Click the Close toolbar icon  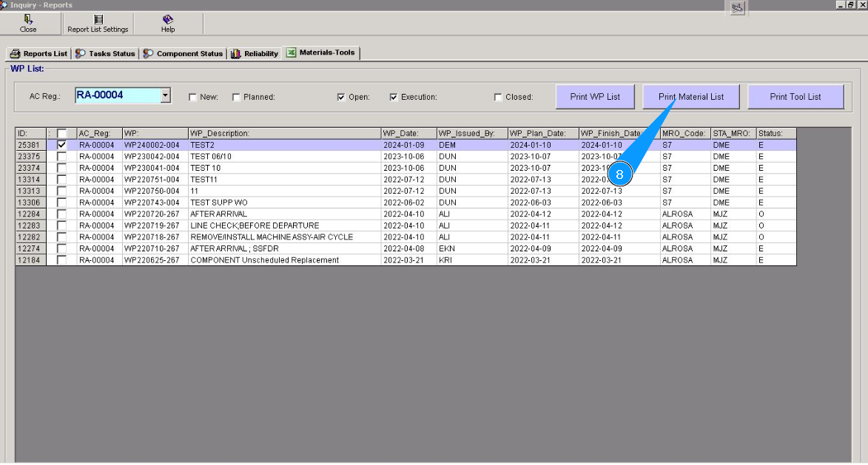(28, 20)
